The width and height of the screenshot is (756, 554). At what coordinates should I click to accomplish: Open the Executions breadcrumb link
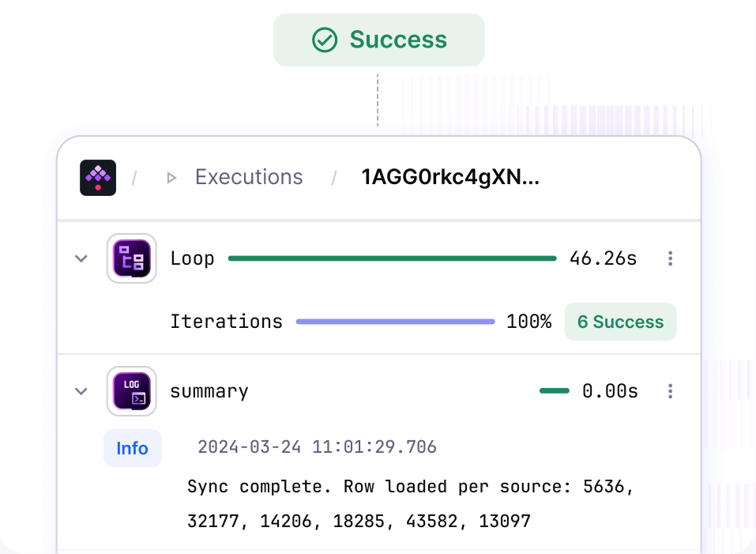point(249,178)
